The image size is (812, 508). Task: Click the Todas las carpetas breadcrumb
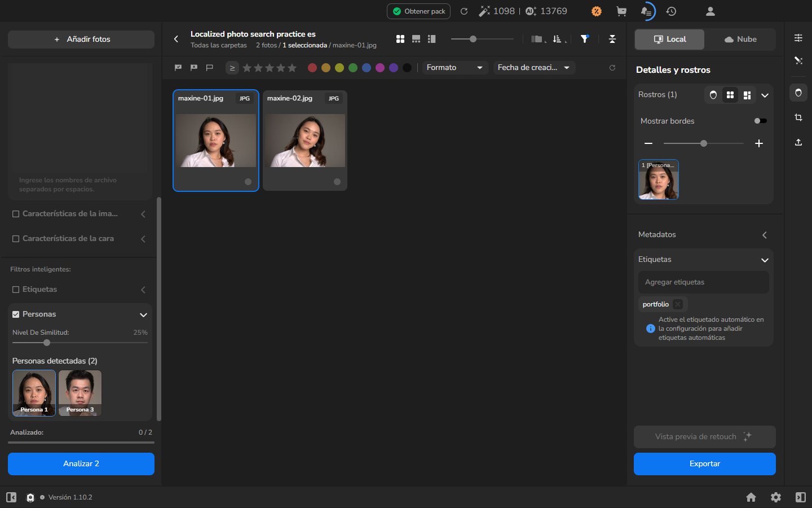(x=219, y=45)
